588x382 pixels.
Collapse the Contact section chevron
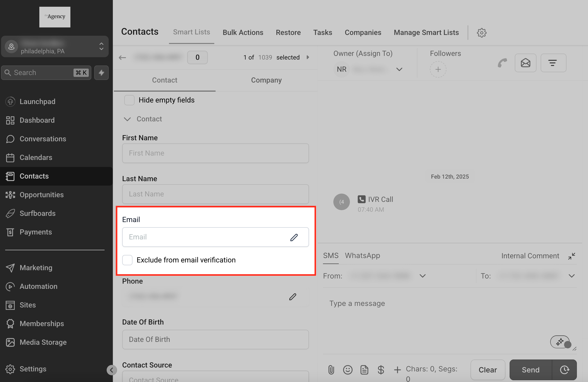127,119
